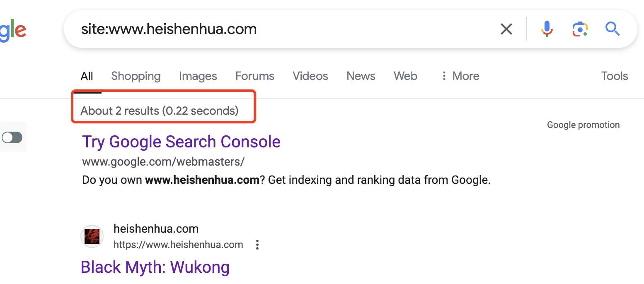Click the heishenhua.com site favicon
644x284 pixels.
point(91,237)
